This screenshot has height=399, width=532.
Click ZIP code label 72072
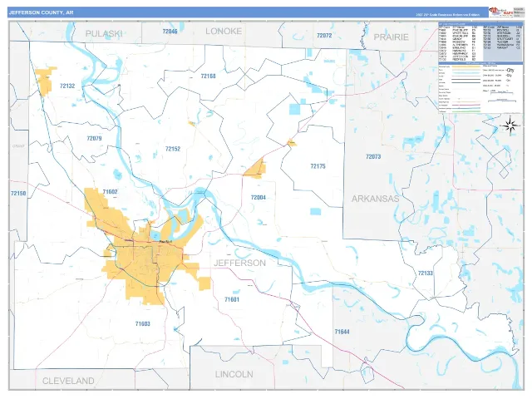pyautogui.click(x=324, y=35)
